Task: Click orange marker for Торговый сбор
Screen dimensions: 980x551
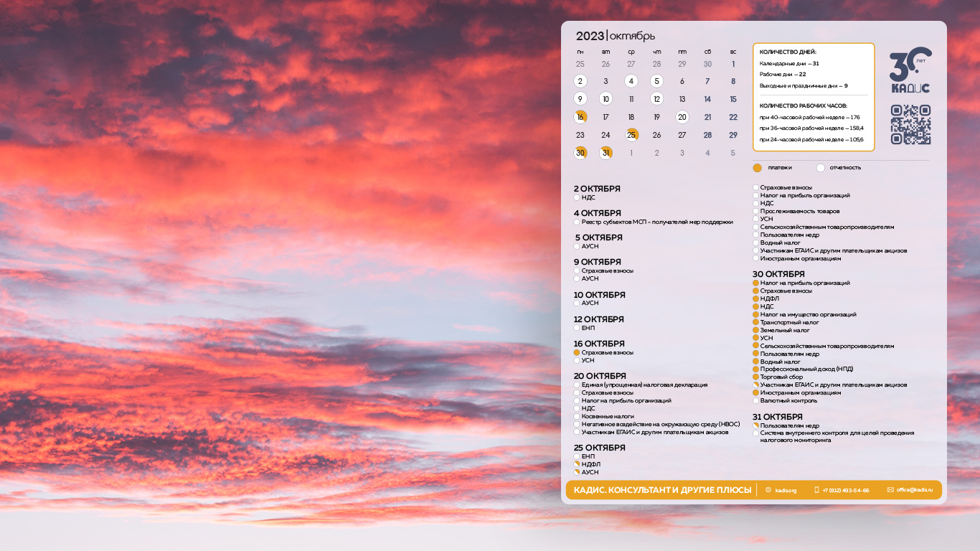Action: click(x=755, y=377)
